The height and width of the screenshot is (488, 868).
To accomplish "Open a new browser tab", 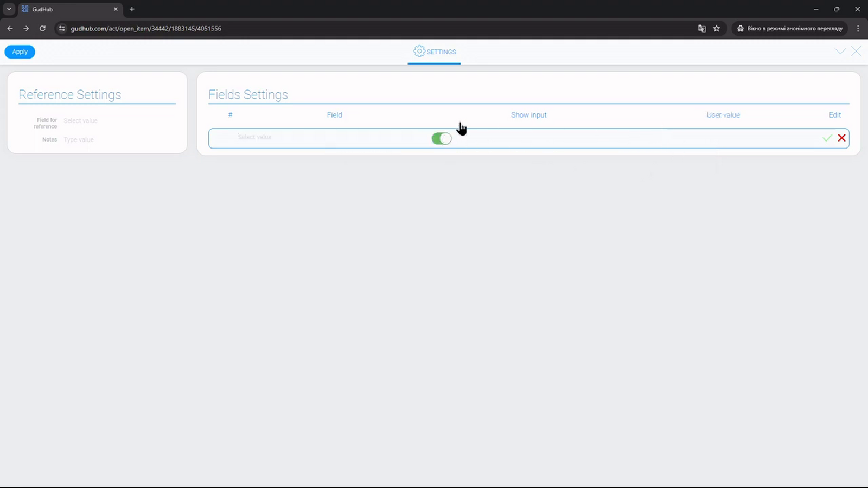I will (132, 9).
